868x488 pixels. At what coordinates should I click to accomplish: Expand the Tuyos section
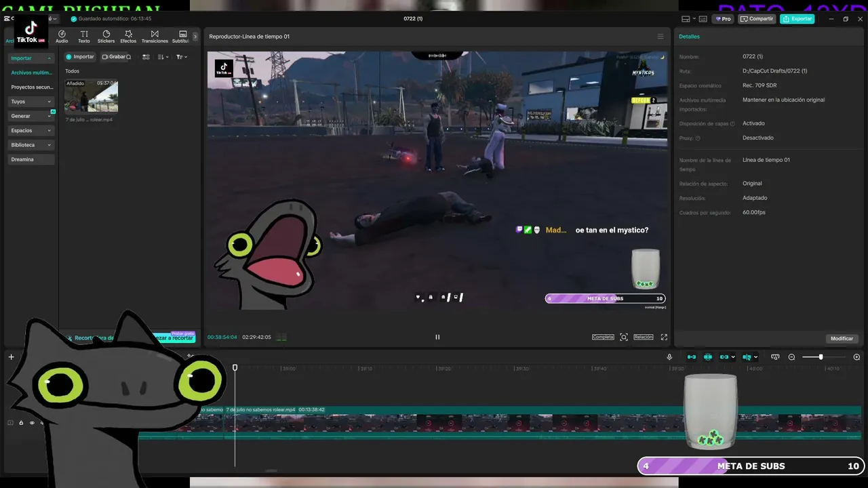pyautogui.click(x=31, y=102)
